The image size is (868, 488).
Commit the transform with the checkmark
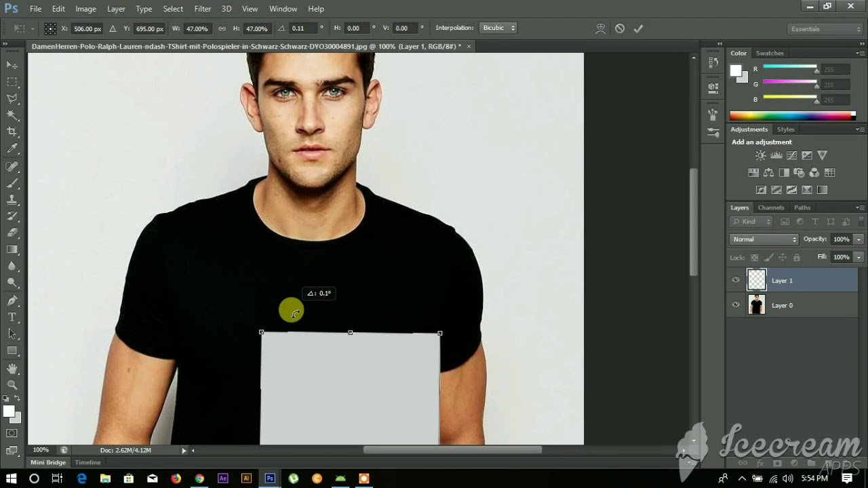638,28
